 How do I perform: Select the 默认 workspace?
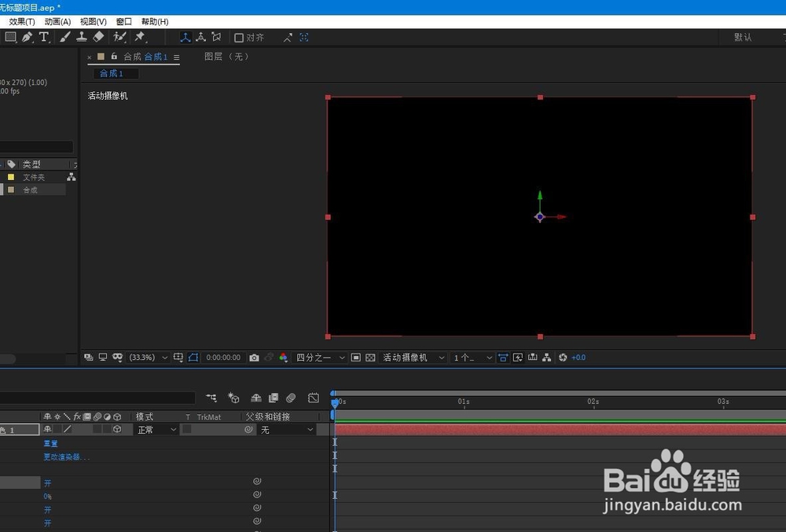[743, 37]
